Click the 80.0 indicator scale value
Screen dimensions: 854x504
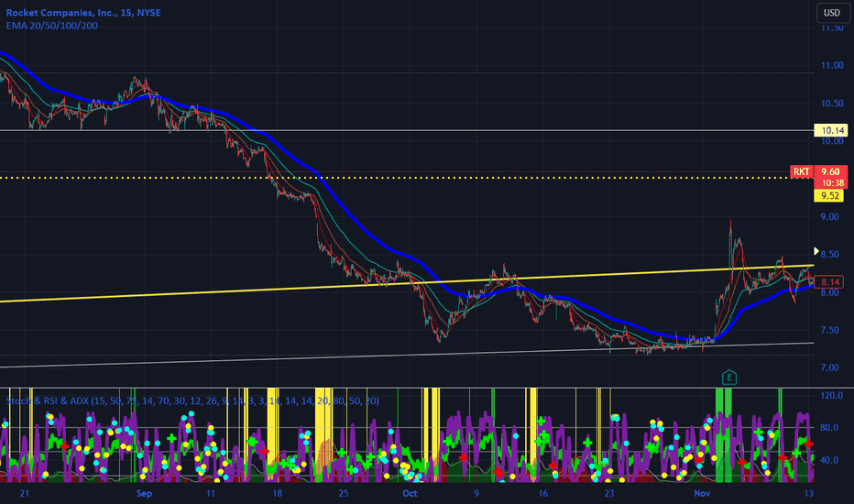[831, 428]
